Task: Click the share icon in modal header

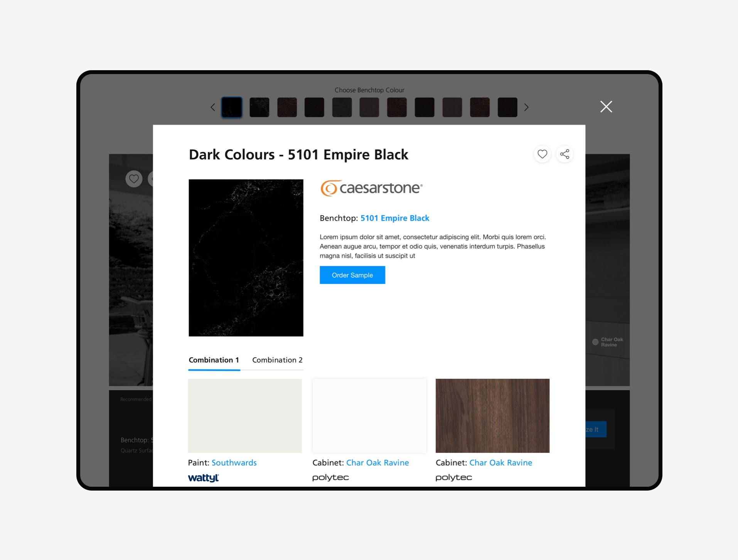Action: coord(564,154)
